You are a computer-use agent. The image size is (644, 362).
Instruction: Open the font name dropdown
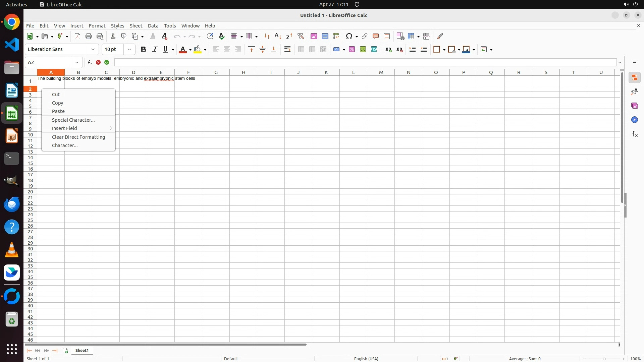pos(93,49)
